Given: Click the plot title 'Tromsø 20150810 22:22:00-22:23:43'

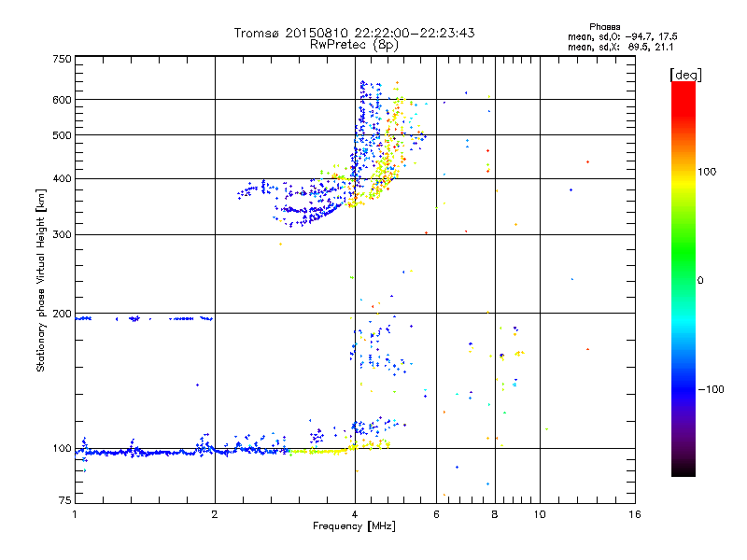Looking at the screenshot, I should [354, 33].
